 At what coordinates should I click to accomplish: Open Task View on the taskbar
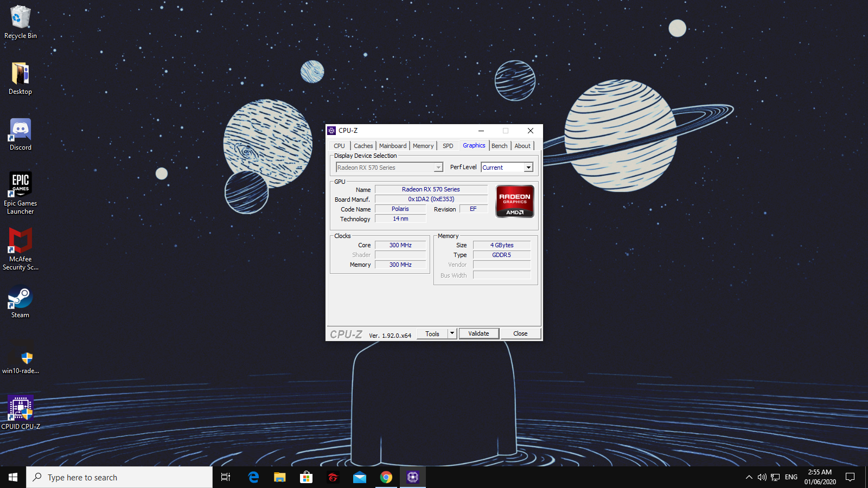click(226, 477)
